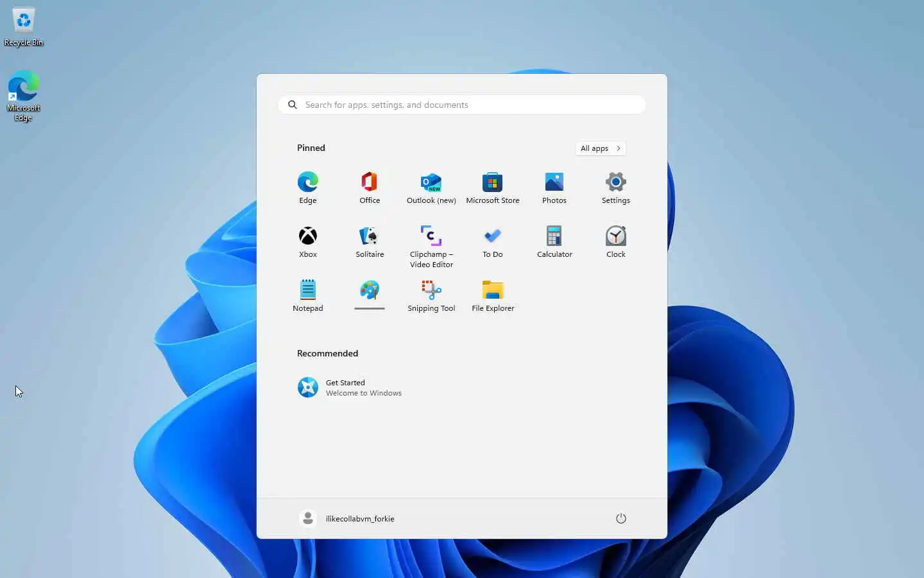This screenshot has height=578, width=924.
Task: Click the ilikecollabvm_forkie user account
Action: click(x=347, y=518)
